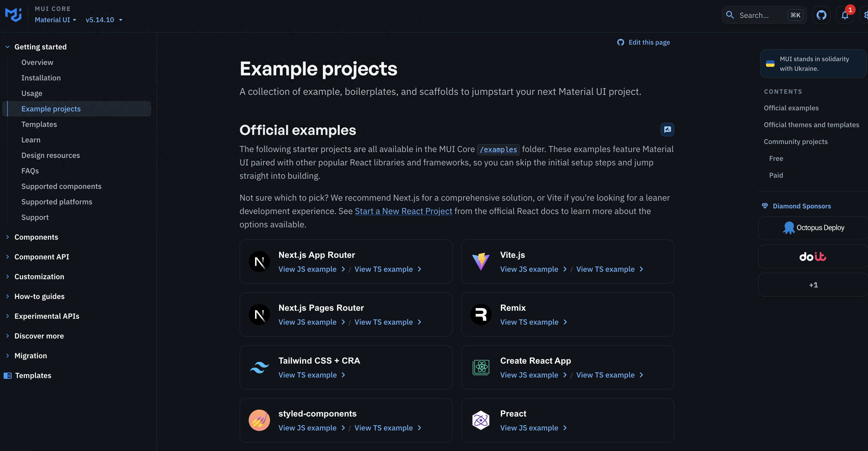
Task: Open Supported components in the sidebar
Action: (x=62, y=186)
